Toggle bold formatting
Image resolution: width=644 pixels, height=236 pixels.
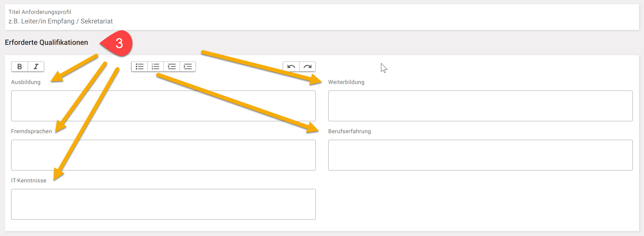click(20, 67)
